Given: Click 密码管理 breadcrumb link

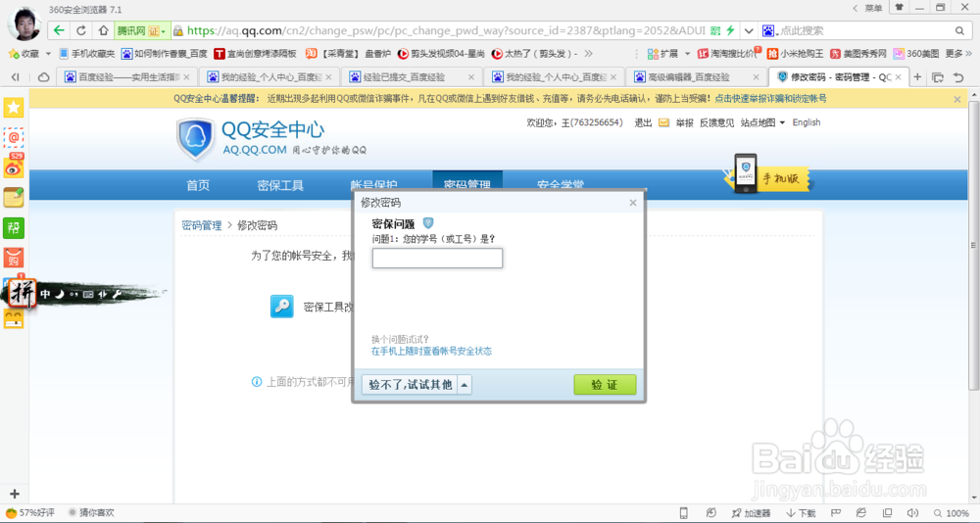Looking at the screenshot, I should 202,225.
